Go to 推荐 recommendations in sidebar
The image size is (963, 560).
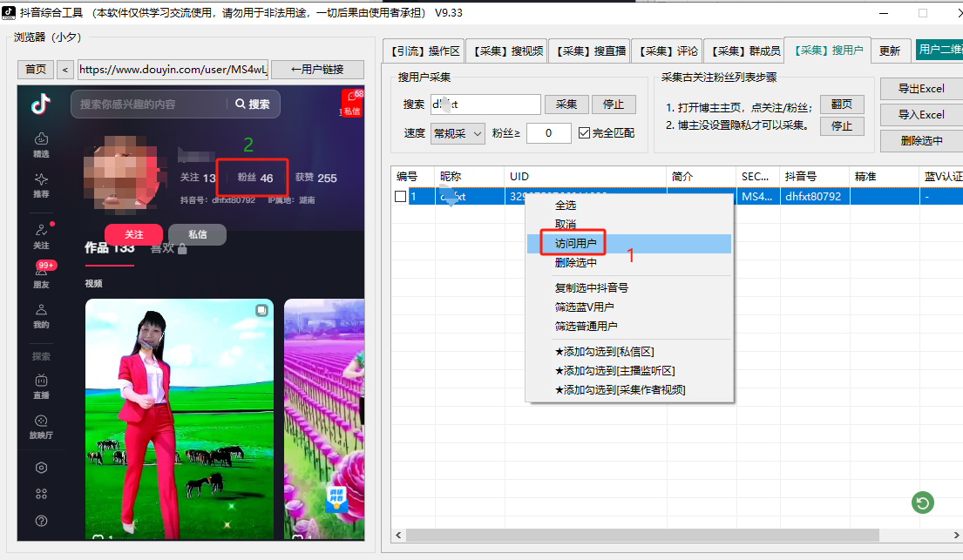click(x=41, y=184)
